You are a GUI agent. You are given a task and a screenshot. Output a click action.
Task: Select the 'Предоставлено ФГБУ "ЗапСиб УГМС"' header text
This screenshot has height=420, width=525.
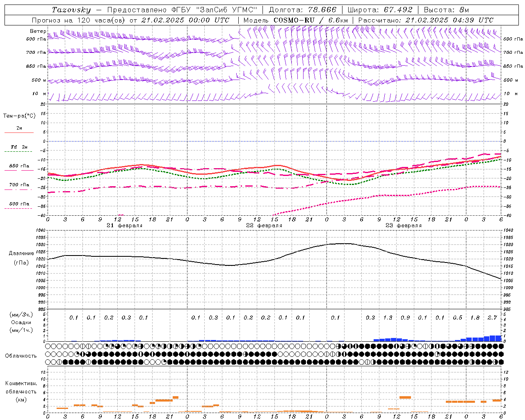[182, 10]
